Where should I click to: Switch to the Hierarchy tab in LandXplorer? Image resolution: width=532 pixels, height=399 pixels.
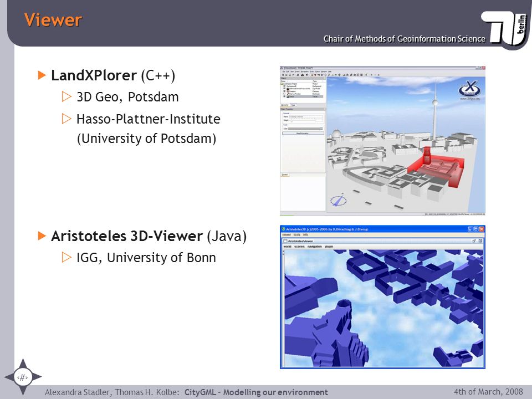[x=285, y=105]
